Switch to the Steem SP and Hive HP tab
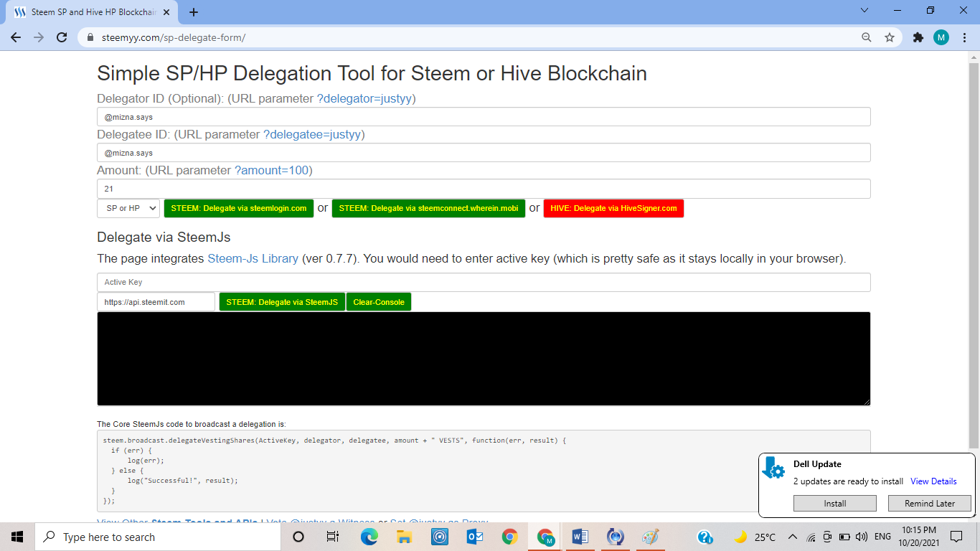The image size is (980, 551). pyautogui.click(x=93, y=12)
